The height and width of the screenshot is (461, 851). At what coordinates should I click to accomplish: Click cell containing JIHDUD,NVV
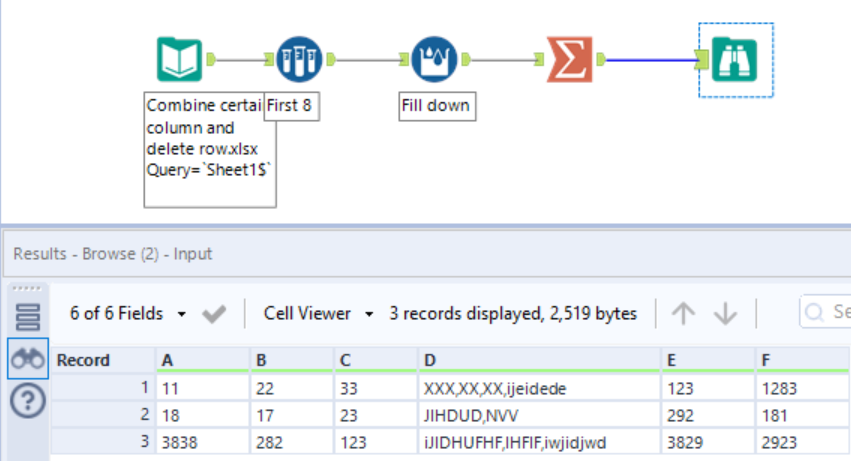[538, 414]
